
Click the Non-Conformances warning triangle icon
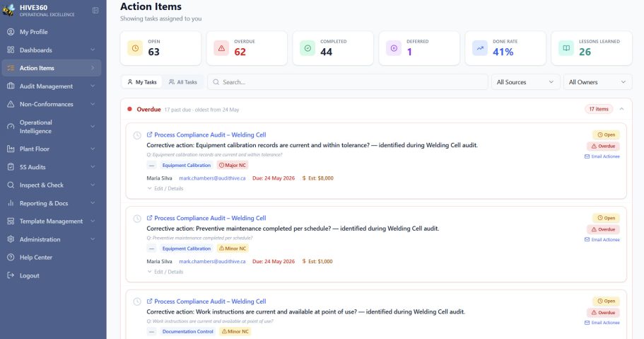(x=11, y=104)
